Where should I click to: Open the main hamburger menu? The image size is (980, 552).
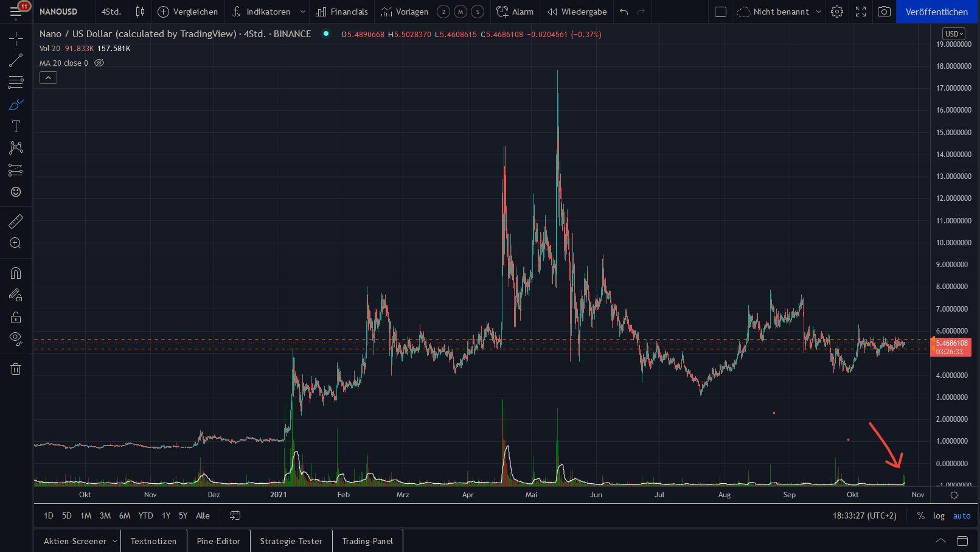[16, 12]
